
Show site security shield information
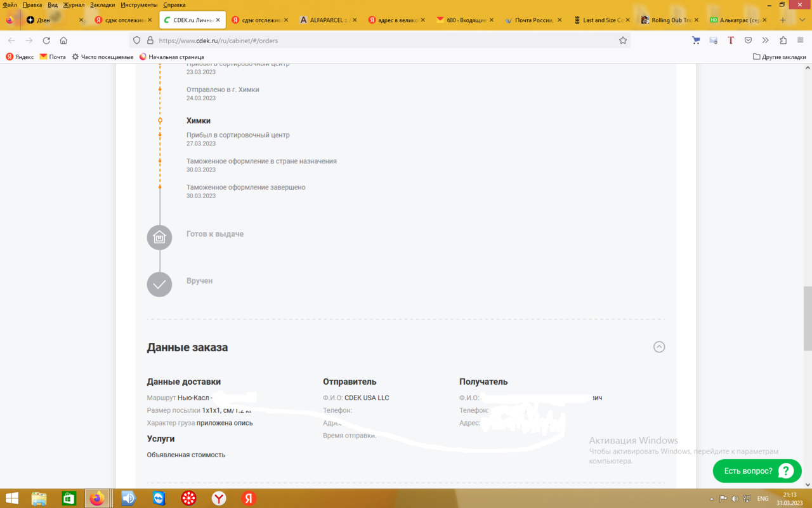click(137, 41)
